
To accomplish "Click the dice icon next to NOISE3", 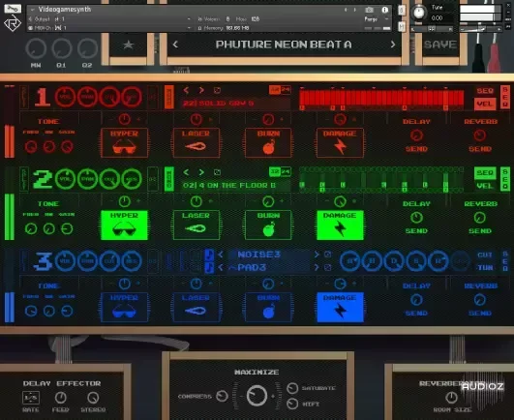I will [327, 255].
